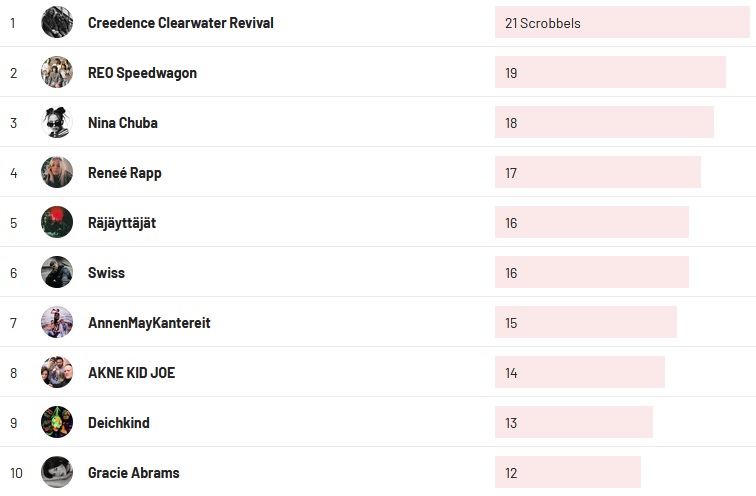
Task: Open Swiss's artist avatar
Action: coord(57,272)
